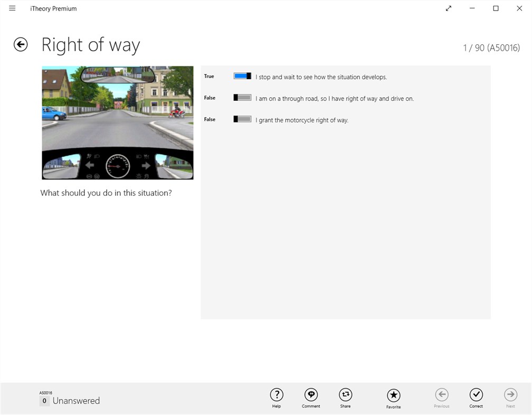Share this question
The image size is (532, 415).
tap(346, 394)
